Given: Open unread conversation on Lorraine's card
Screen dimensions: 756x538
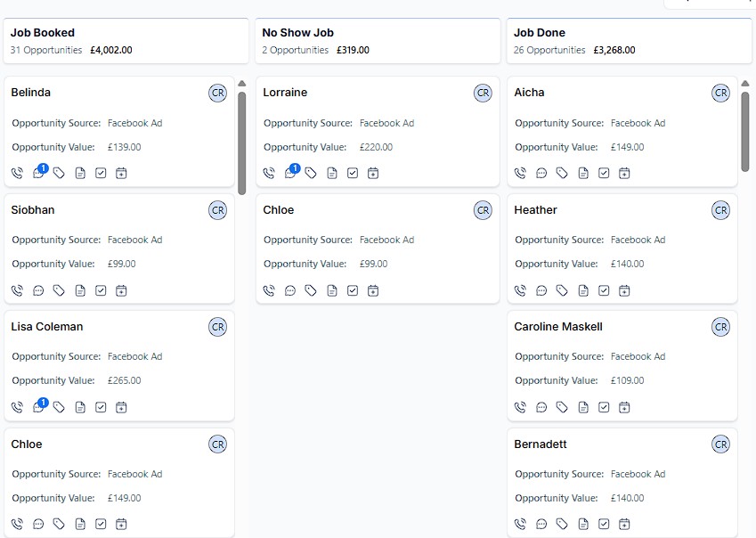Looking at the screenshot, I should [290, 173].
